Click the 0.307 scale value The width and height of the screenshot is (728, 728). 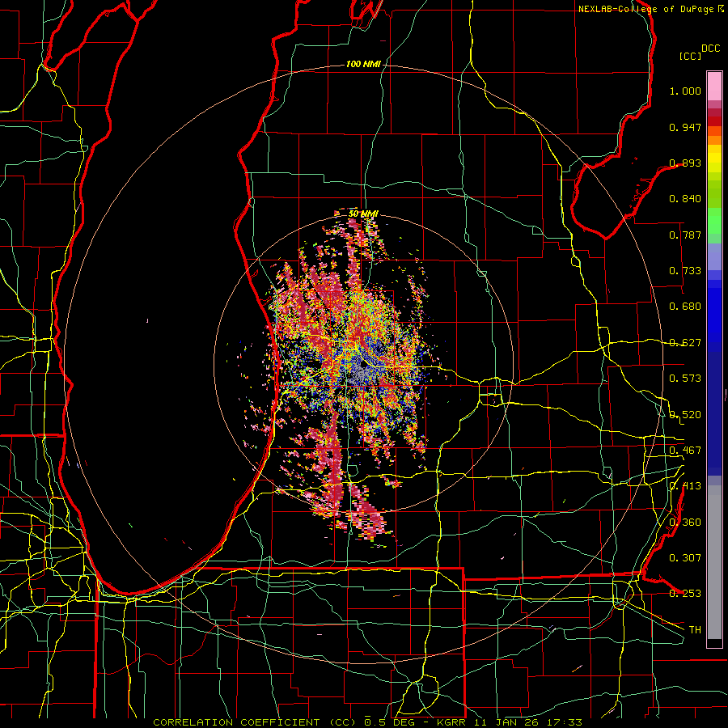coord(685,558)
